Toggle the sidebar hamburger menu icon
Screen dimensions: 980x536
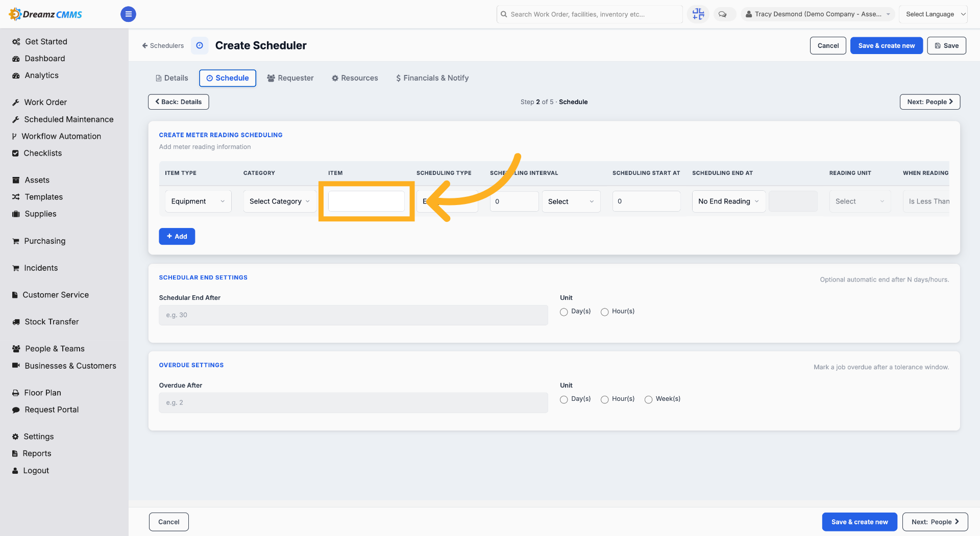pyautogui.click(x=128, y=14)
